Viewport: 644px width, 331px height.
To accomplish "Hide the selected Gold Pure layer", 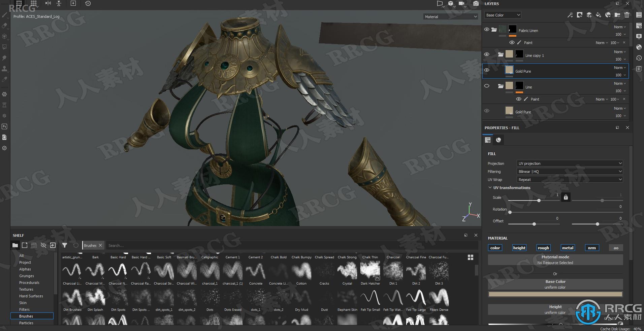I will (x=487, y=70).
